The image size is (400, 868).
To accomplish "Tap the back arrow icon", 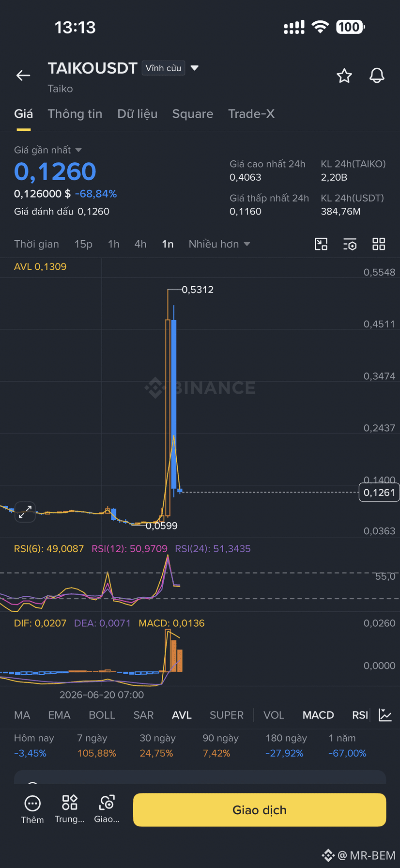I will click(x=23, y=75).
